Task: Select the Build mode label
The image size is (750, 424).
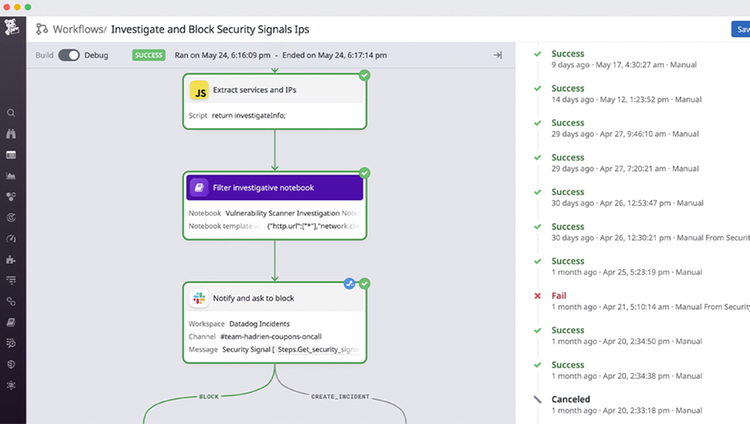Action: [x=44, y=55]
